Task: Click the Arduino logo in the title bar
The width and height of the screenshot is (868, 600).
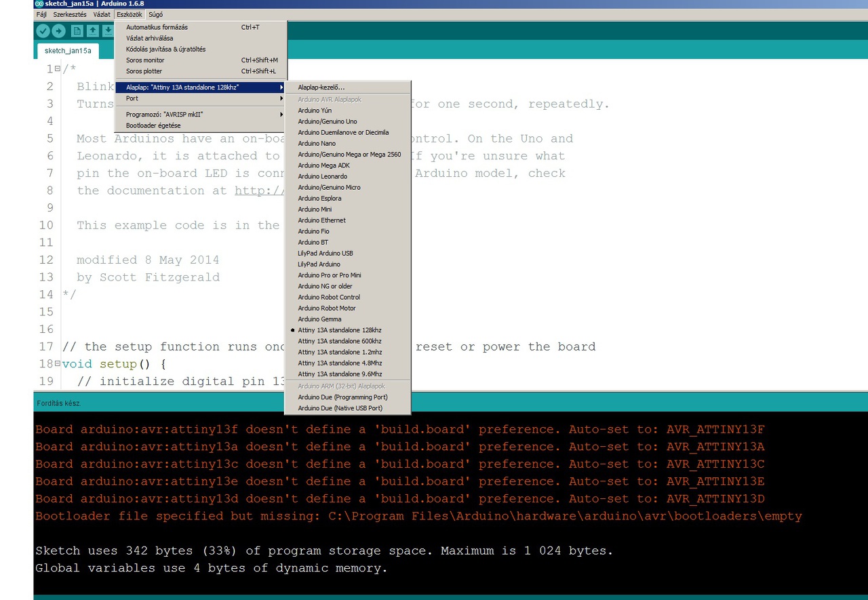Action: tap(39, 3)
